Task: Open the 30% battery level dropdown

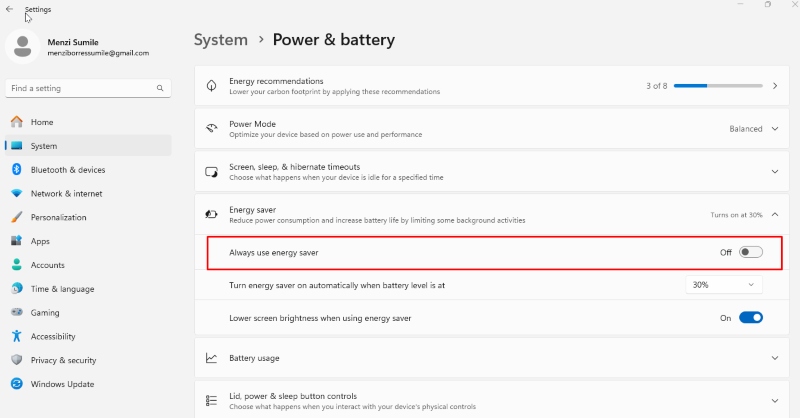Action: tap(723, 285)
